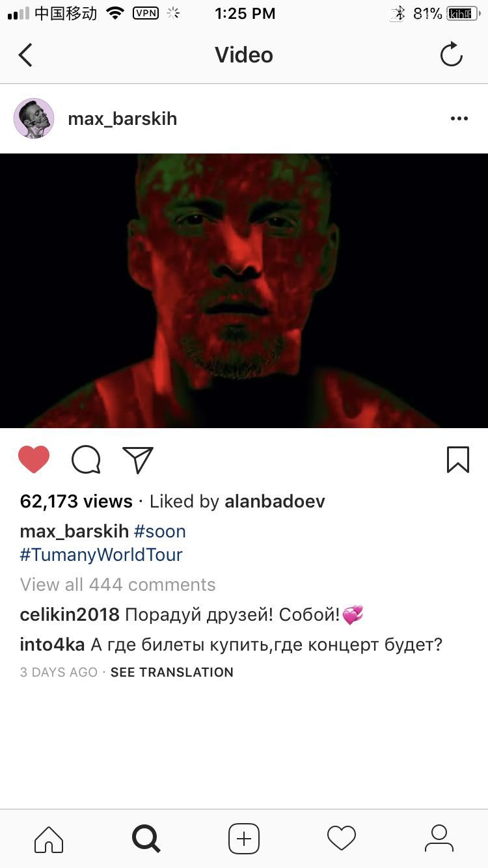Open the three-dot post options menu
This screenshot has height=868, width=488.
[459, 118]
